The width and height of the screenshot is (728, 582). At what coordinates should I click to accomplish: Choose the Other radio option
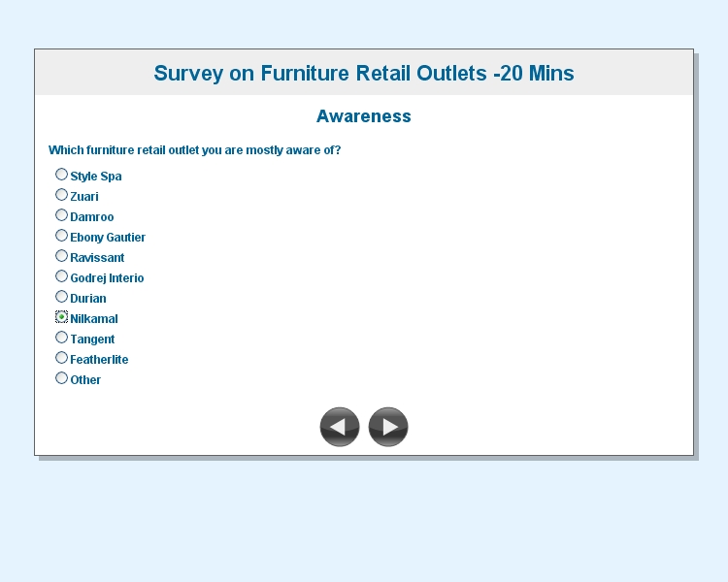(61, 378)
